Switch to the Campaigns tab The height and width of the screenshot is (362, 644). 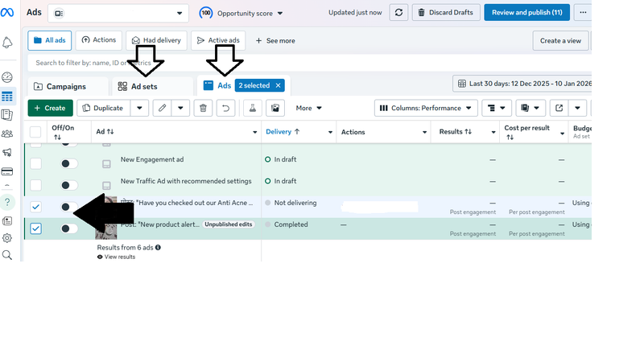coord(68,86)
